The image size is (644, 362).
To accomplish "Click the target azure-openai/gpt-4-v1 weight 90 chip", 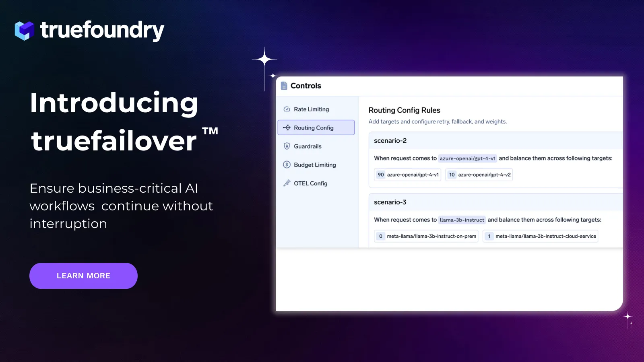I will point(408,175).
